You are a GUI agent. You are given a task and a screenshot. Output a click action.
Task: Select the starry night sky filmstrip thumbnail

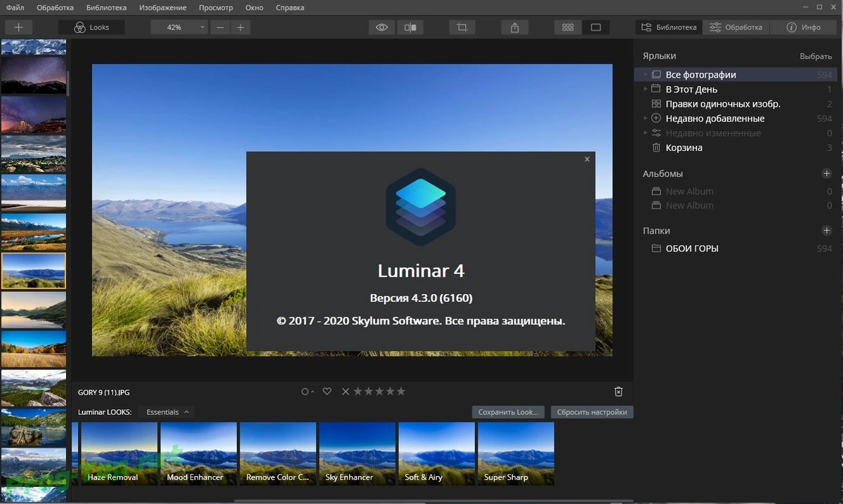pos(34,76)
